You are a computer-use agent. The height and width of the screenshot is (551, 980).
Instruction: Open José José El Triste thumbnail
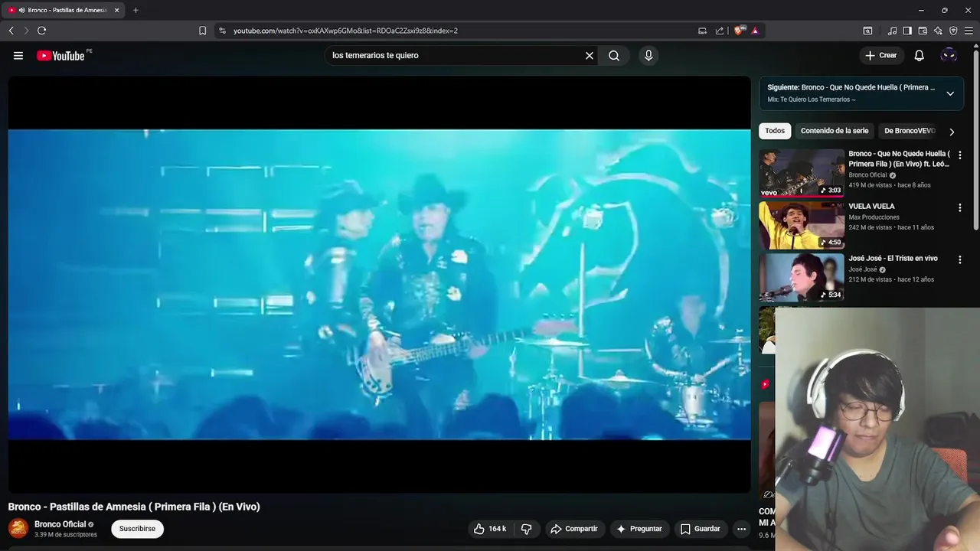click(x=802, y=277)
